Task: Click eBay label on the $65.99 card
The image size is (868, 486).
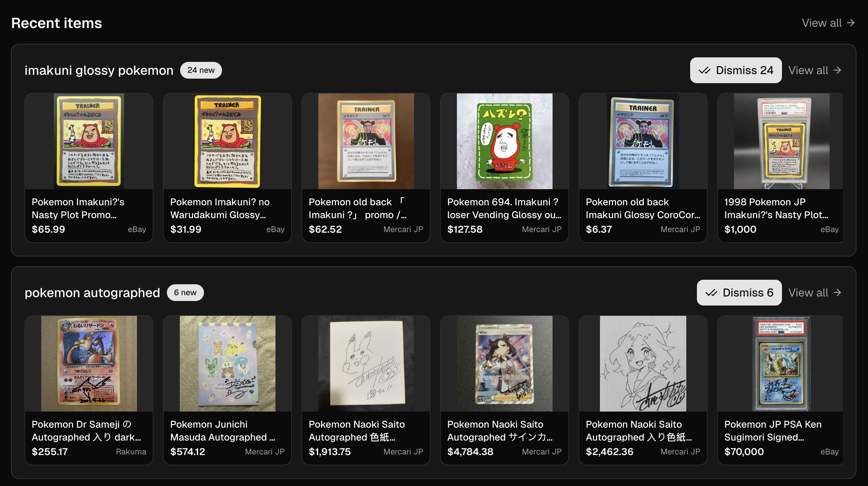Action: point(137,229)
